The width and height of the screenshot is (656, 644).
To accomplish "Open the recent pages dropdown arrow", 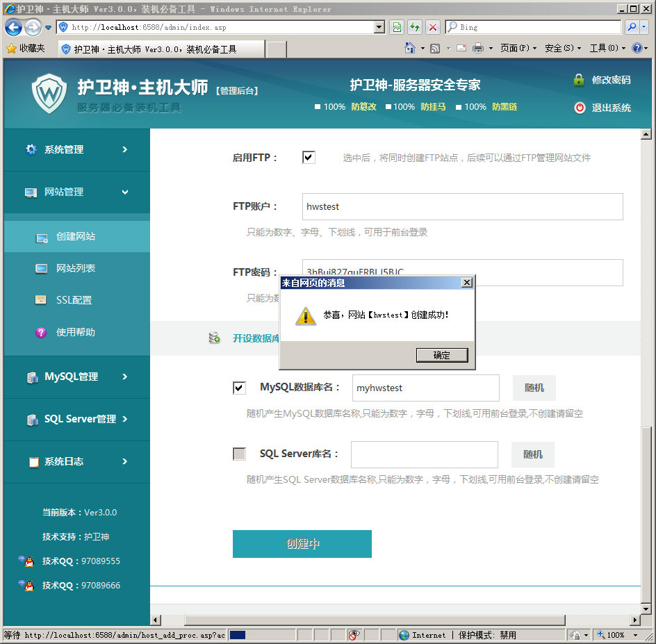I will tap(49, 28).
